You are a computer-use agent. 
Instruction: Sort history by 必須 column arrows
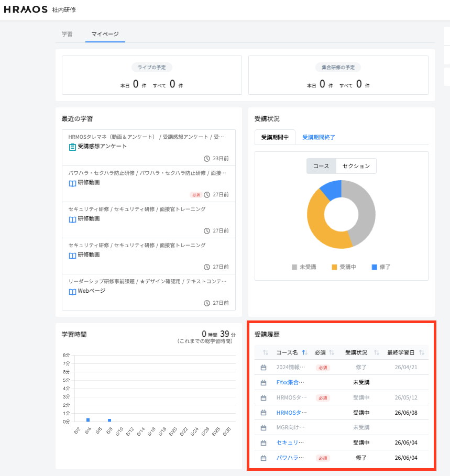(332, 352)
